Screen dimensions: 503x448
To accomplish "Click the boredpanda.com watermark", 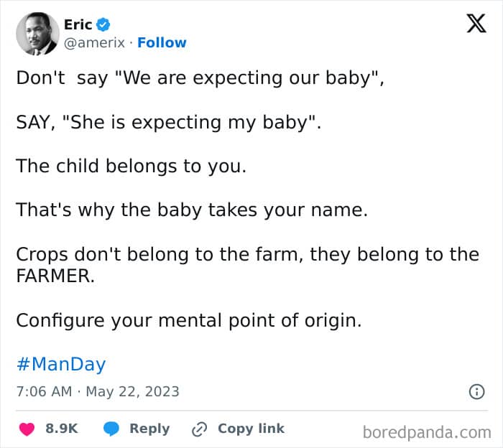I will point(426,431).
